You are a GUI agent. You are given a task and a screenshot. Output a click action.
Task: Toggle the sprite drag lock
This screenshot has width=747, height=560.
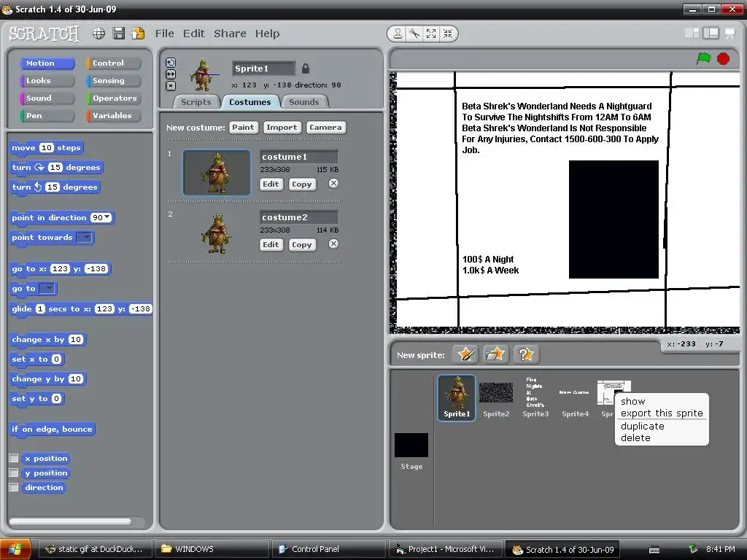point(306,69)
